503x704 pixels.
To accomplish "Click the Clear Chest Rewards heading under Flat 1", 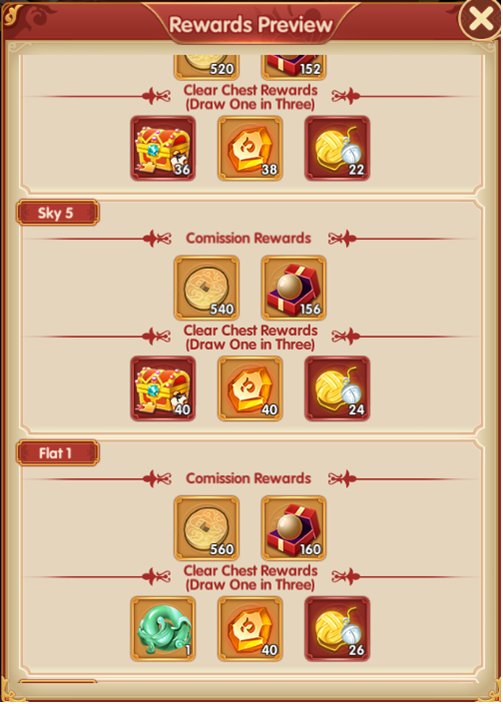I will pyautogui.click(x=251, y=577).
